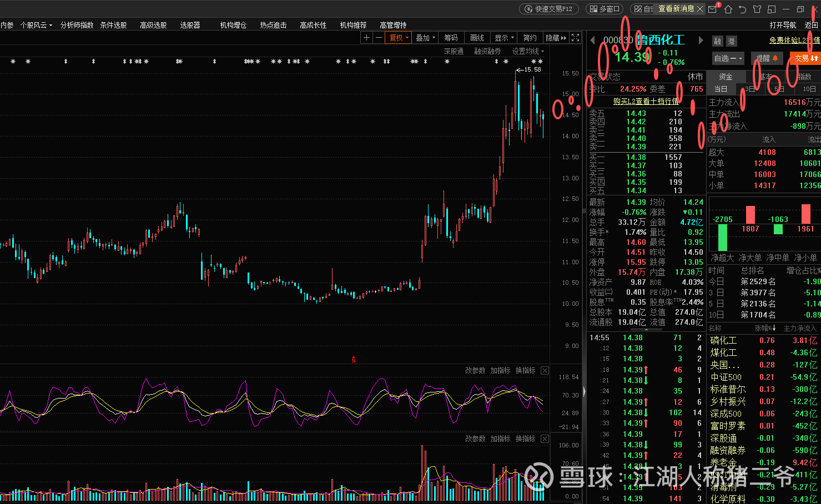Click 换指标 in the upper indicator panel
Viewport: 821px width, 504px height.
525,370
